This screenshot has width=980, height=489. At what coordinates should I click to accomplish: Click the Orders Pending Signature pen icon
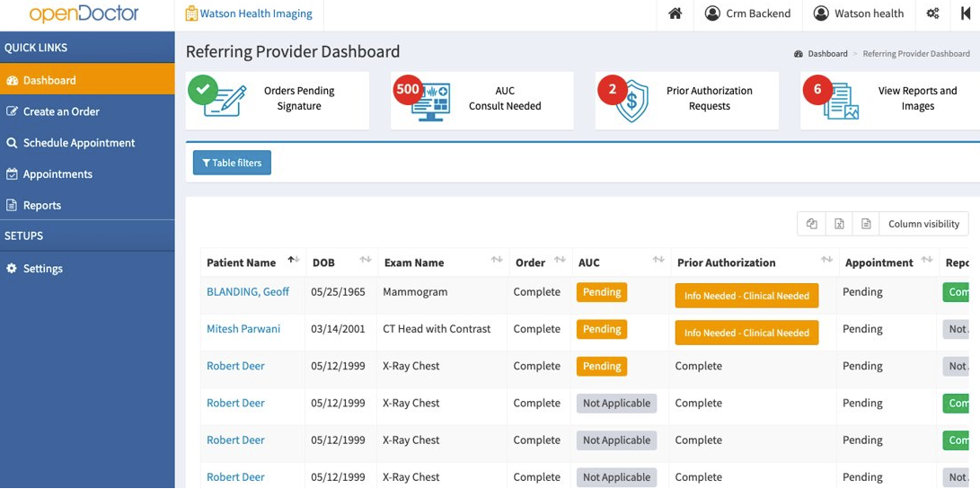225,102
